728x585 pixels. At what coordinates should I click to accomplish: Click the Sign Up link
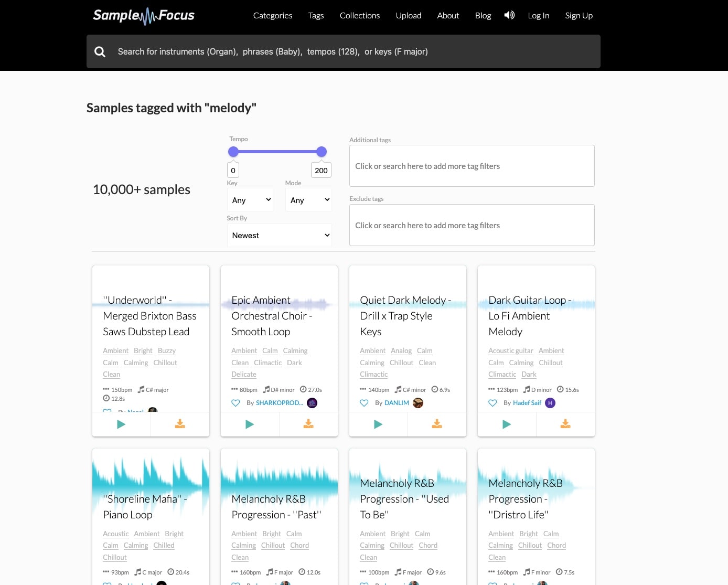(579, 16)
